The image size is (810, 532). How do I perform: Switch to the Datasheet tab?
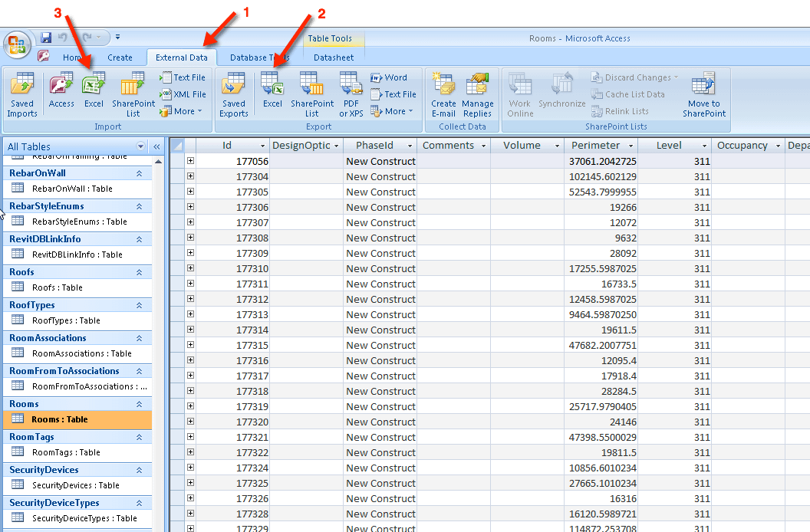(334, 57)
